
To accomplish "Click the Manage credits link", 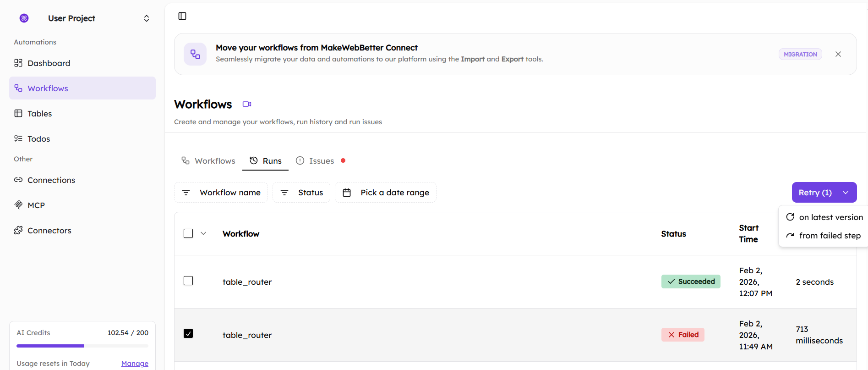I will [135, 364].
